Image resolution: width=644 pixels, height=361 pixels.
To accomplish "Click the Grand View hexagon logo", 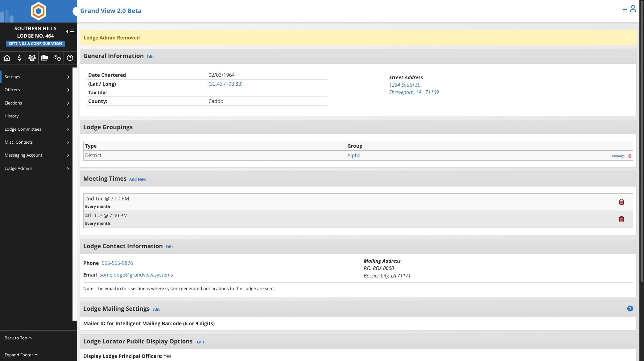I will click(39, 11).
